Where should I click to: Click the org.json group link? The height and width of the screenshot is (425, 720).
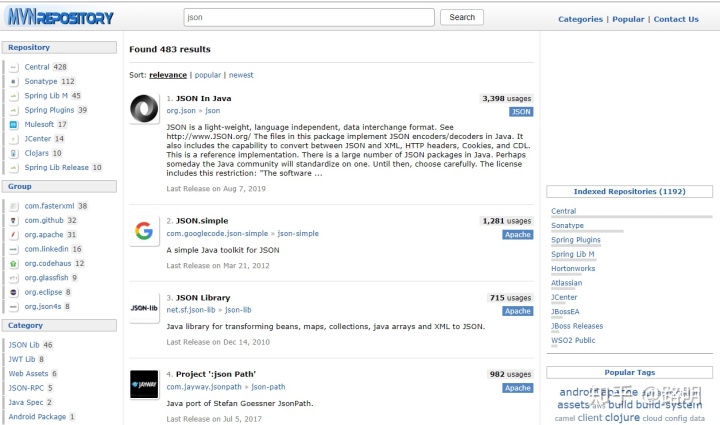tap(181, 111)
